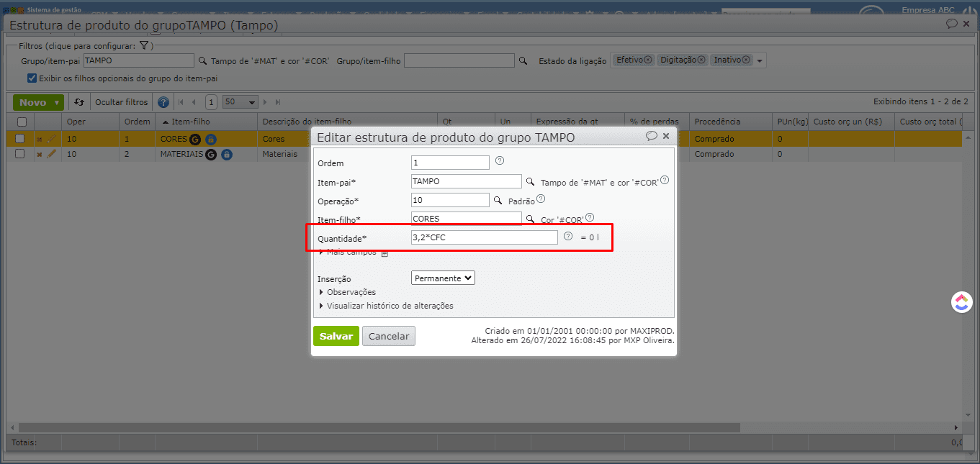Click the delete X icon in CORES row

(x=40, y=139)
